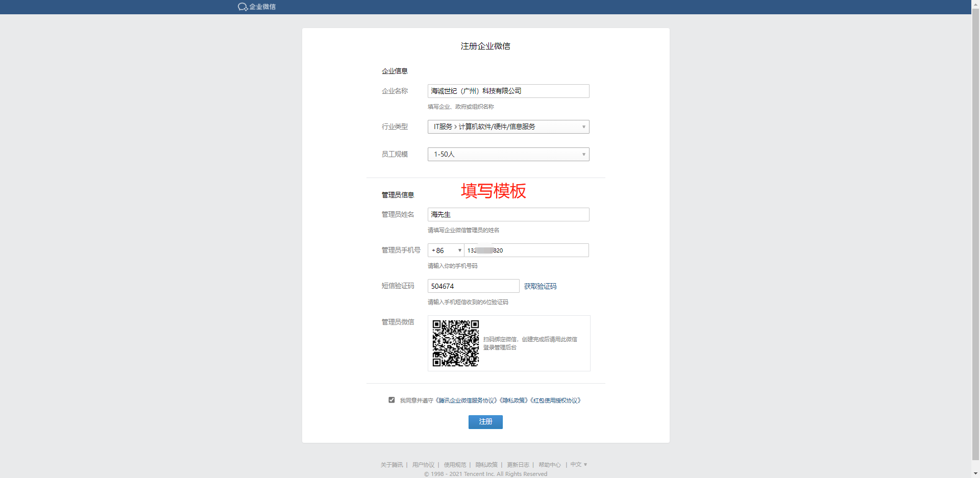Click the 管理员姓名 admin name field
Screen dimensions: 980x478
point(508,214)
